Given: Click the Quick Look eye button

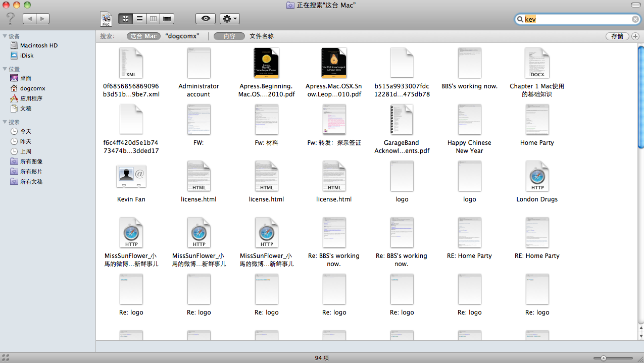Looking at the screenshot, I should tap(206, 19).
